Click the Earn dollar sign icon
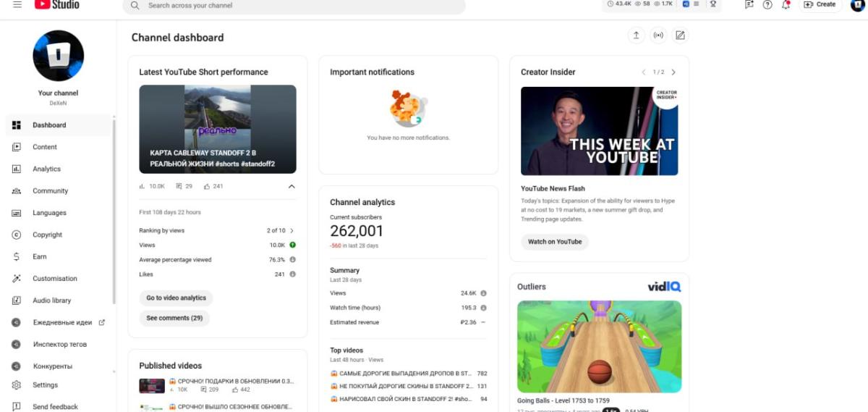868x412 pixels. pos(17,256)
